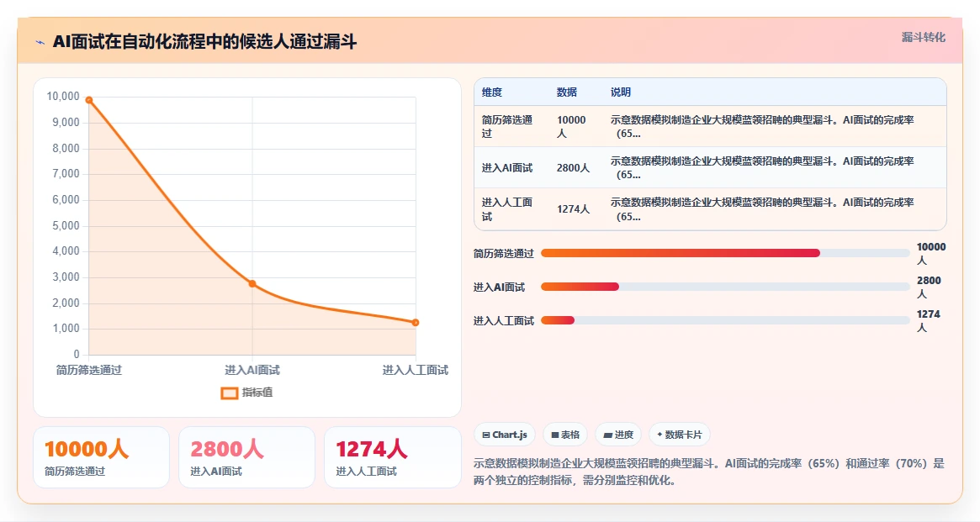The image size is (980, 522).
Task: Click the 进入人工面试 progress row label
Action: pos(504,321)
